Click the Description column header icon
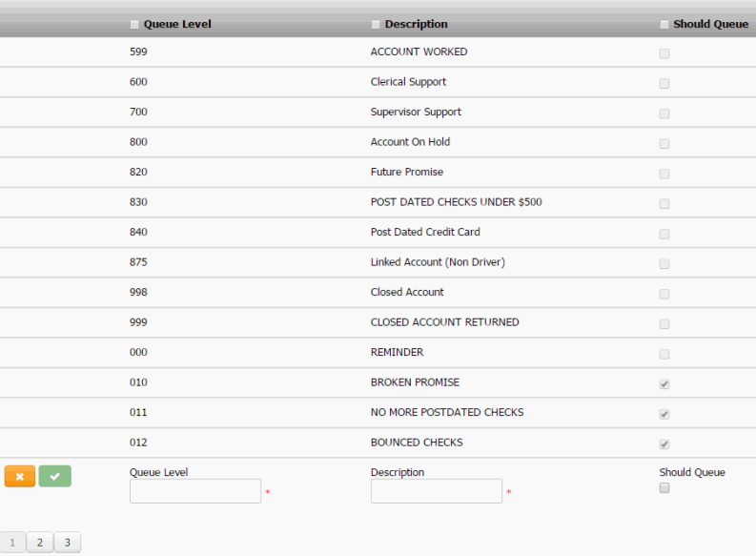 376,25
